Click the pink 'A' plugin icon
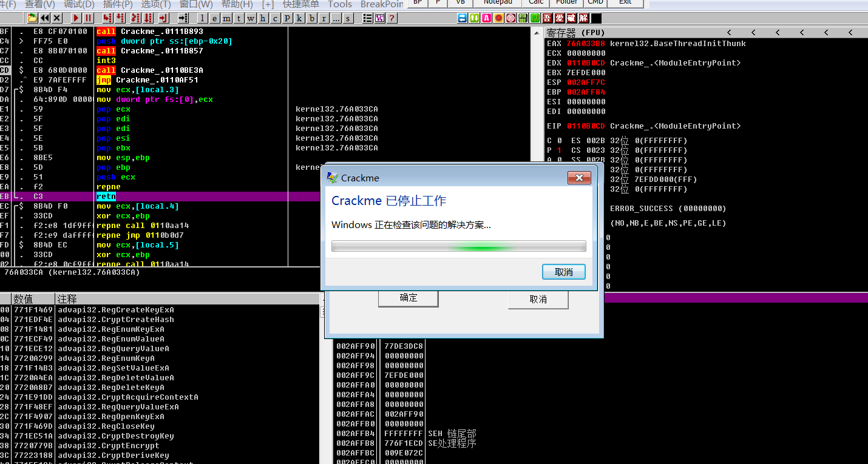 [x=487, y=18]
